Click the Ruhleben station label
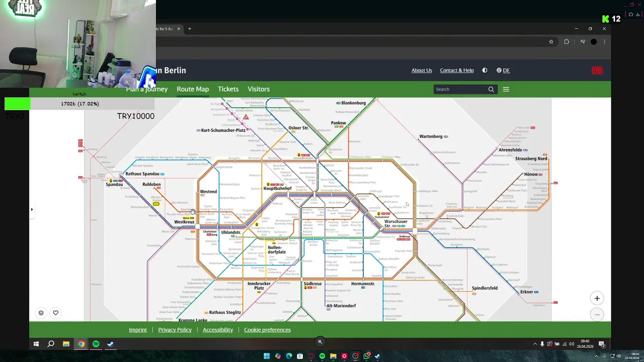This screenshot has height=362, width=644. click(x=151, y=185)
